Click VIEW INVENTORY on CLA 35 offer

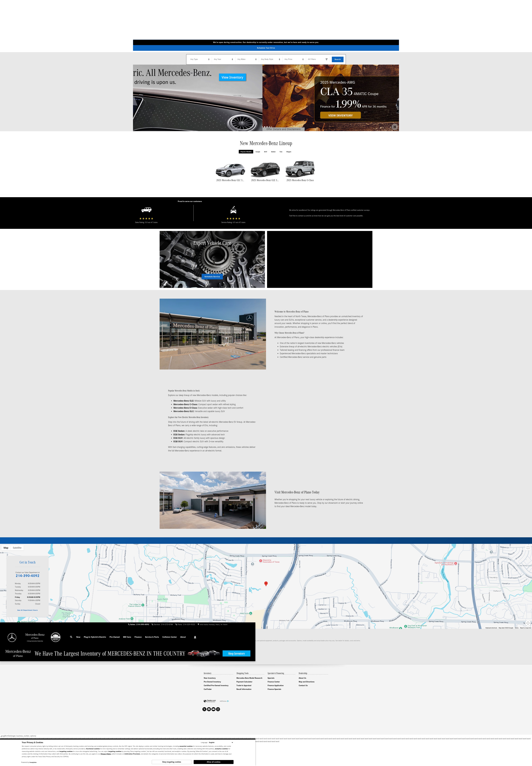[x=340, y=115]
